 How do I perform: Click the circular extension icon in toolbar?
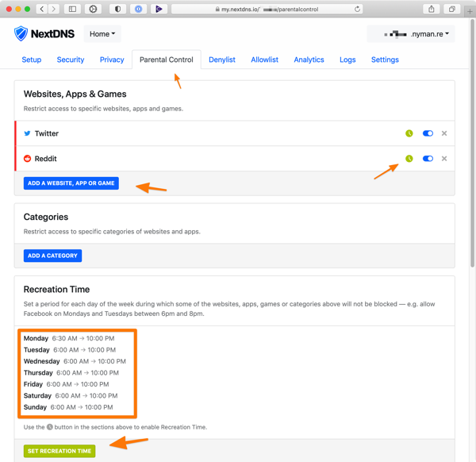tap(93, 9)
